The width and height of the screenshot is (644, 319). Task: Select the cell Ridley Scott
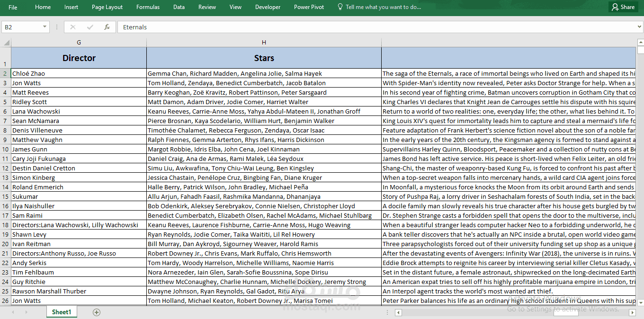(79, 102)
